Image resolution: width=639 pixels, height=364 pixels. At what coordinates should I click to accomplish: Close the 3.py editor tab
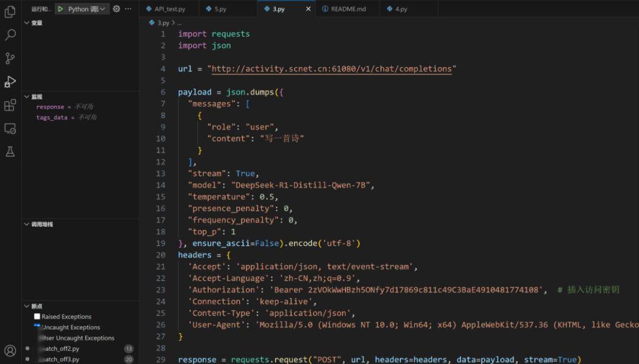(308, 9)
